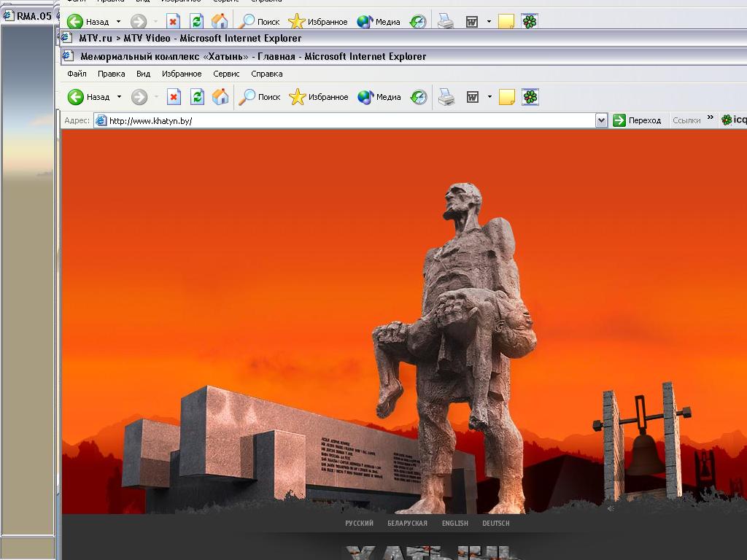The image size is (747, 560).
Task: Refresh page in background window toolbar
Action: [x=196, y=21]
